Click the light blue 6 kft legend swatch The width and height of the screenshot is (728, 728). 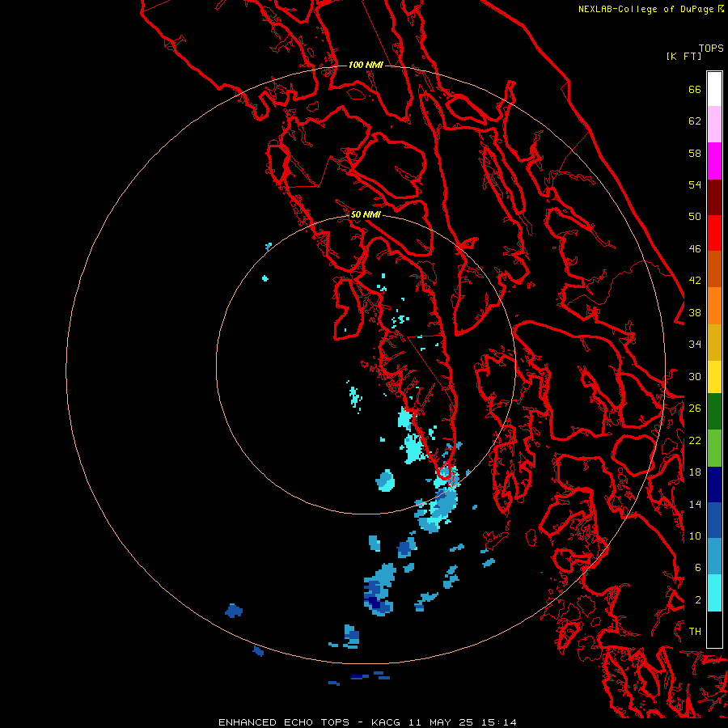pyautogui.click(x=714, y=557)
